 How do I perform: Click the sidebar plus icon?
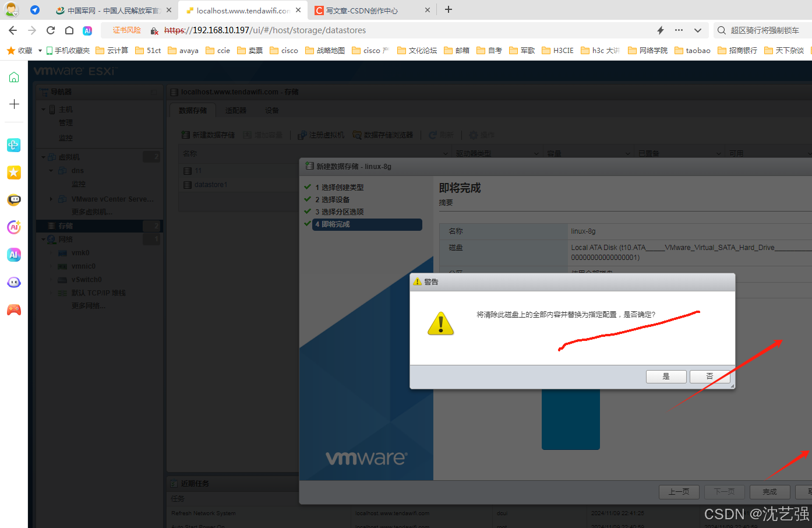pyautogui.click(x=14, y=104)
